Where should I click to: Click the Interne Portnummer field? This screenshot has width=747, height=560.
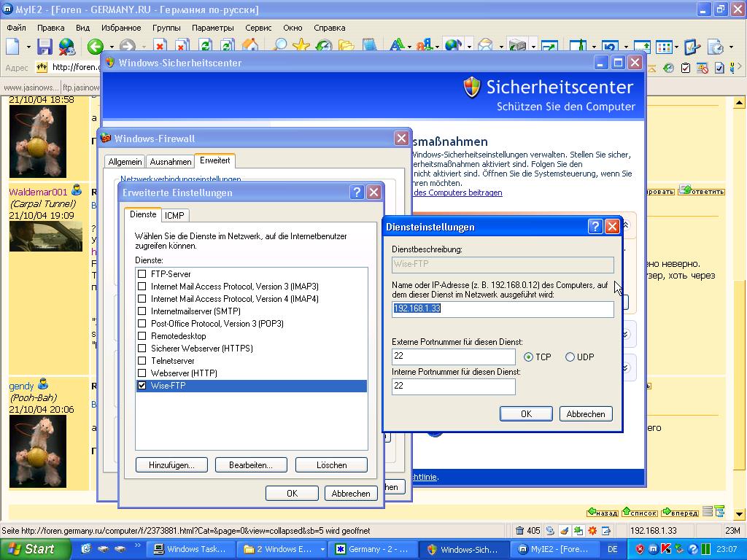pyautogui.click(x=454, y=386)
